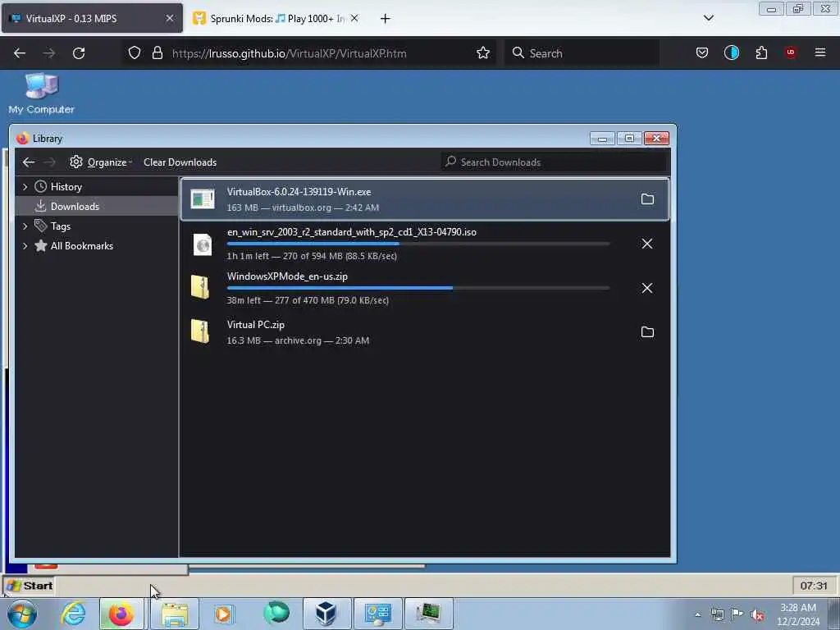Open tracking protection shield icon
The width and height of the screenshot is (840, 630).
(135, 52)
